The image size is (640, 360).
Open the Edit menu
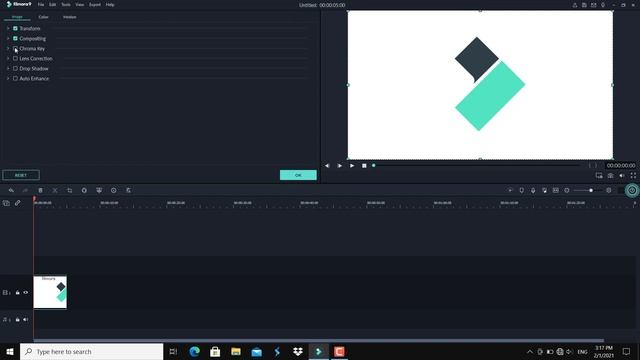pos(53,5)
